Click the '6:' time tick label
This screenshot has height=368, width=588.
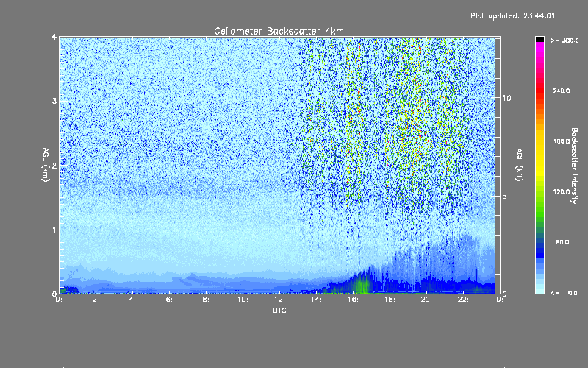169,300
